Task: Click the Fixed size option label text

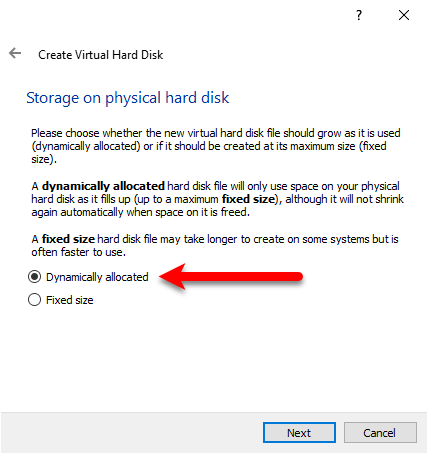Action: click(70, 300)
